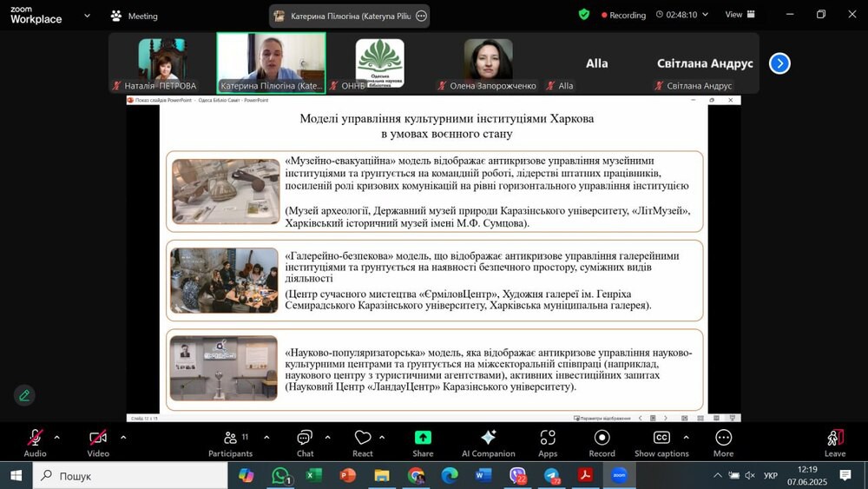The height and width of the screenshot is (489, 868).
Task: Open the React emoji menu
Action: [363, 441]
